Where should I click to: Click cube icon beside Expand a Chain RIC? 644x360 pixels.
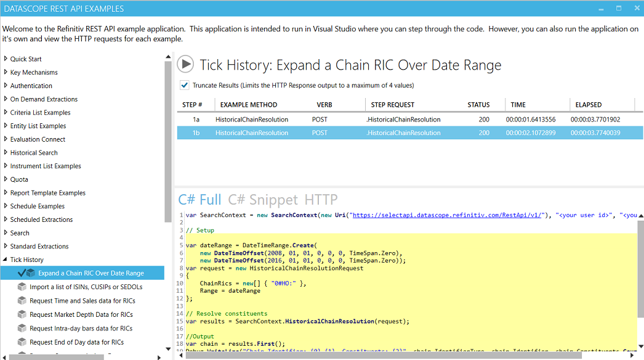(31, 273)
